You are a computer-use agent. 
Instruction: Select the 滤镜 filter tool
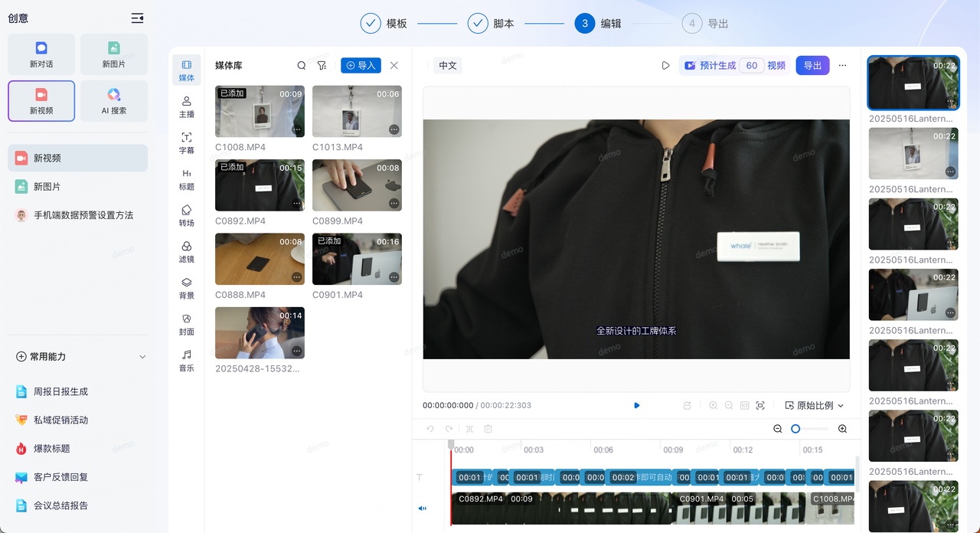point(186,251)
